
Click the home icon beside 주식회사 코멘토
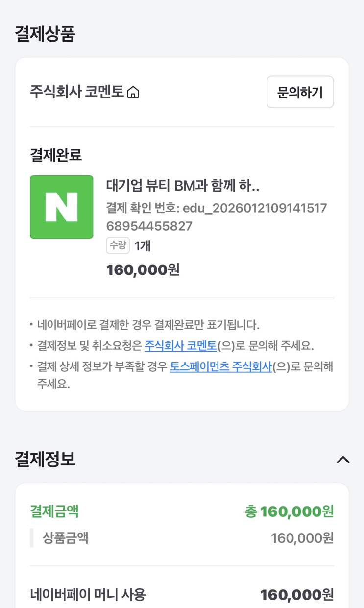click(x=133, y=92)
